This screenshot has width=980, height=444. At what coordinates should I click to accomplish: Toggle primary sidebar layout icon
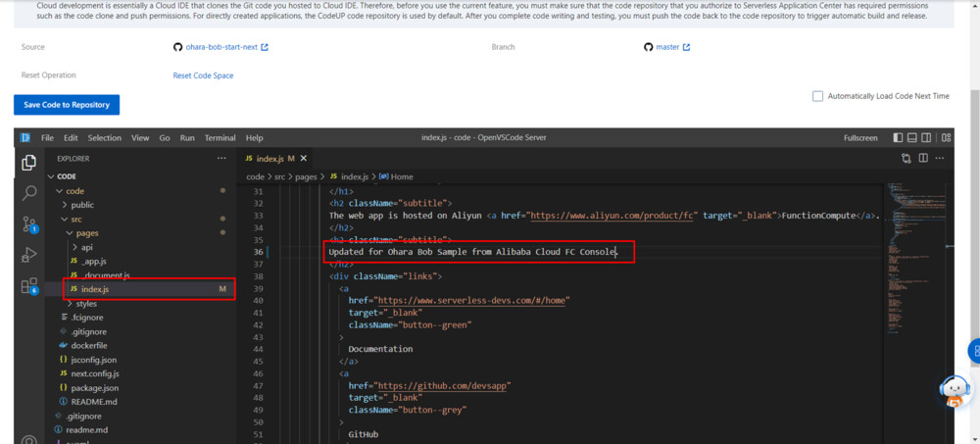coord(899,138)
